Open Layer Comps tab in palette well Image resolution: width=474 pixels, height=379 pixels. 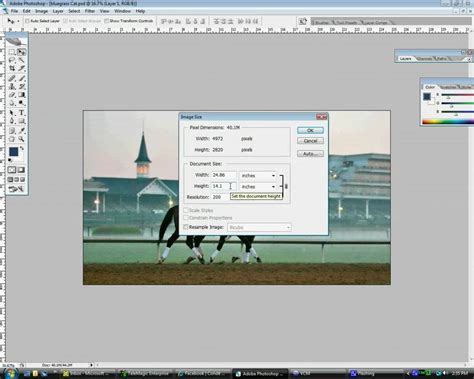pyautogui.click(x=375, y=23)
